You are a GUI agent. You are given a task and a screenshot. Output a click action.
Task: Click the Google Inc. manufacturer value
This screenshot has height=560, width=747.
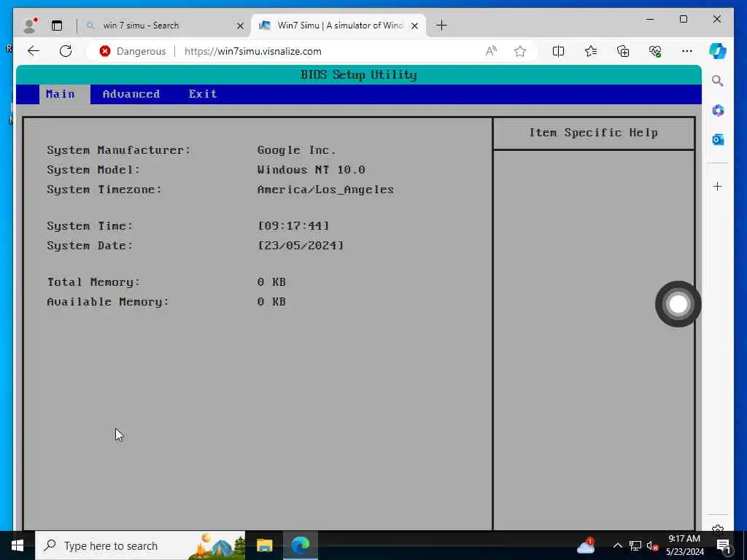pos(296,150)
